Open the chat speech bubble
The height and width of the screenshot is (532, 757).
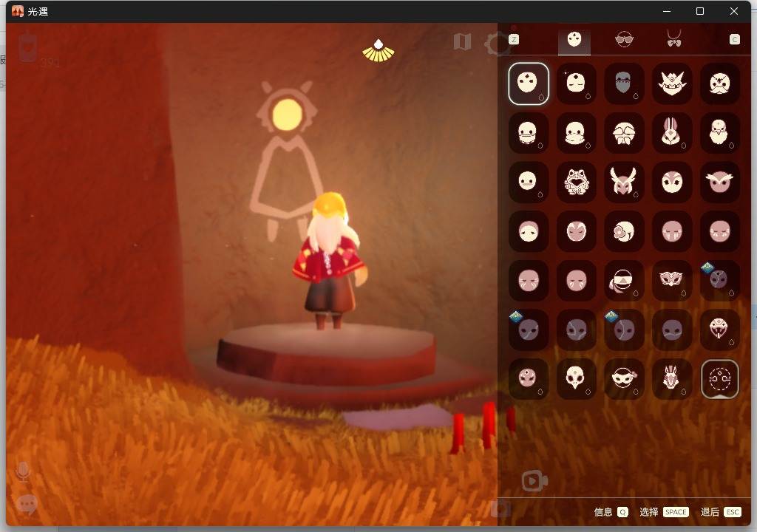[27, 505]
